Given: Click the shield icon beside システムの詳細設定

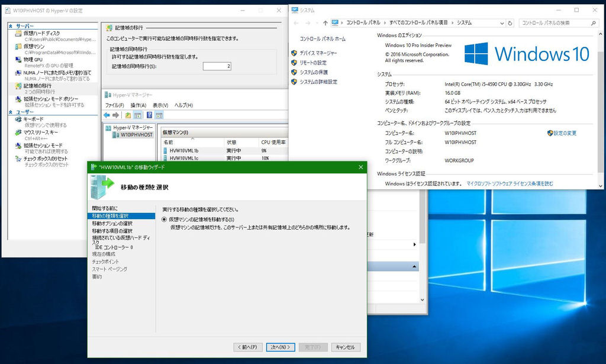Looking at the screenshot, I should (294, 82).
